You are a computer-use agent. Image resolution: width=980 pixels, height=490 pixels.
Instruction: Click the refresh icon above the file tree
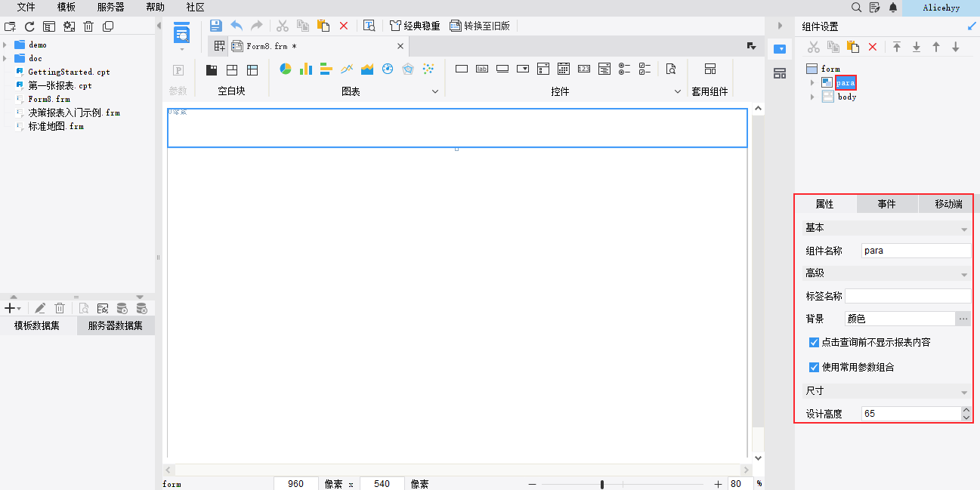coord(29,26)
